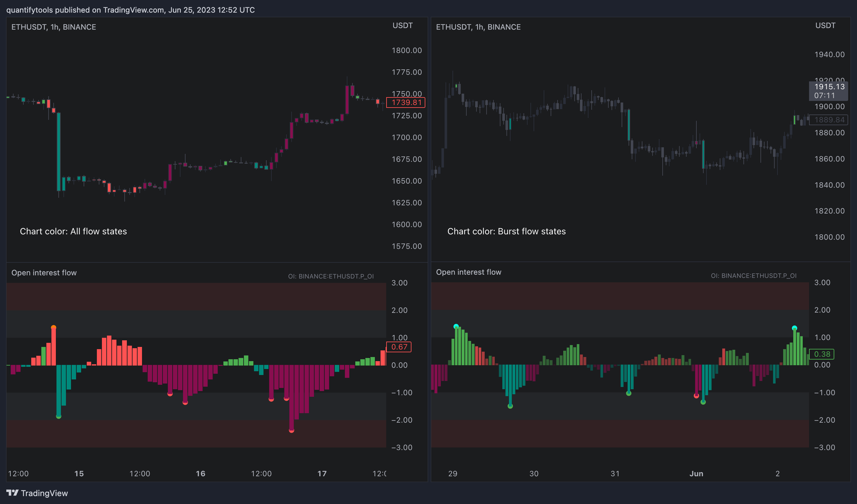Click the green trough dot near day 30 on right histogram
The height and width of the screenshot is (504, 857).
(510, 406)
